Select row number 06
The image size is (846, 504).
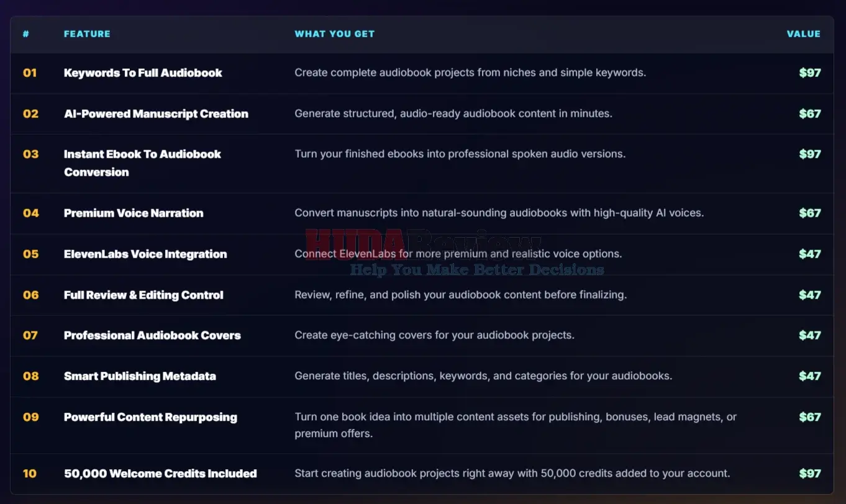pyautogui.click(x=30, y=295)
